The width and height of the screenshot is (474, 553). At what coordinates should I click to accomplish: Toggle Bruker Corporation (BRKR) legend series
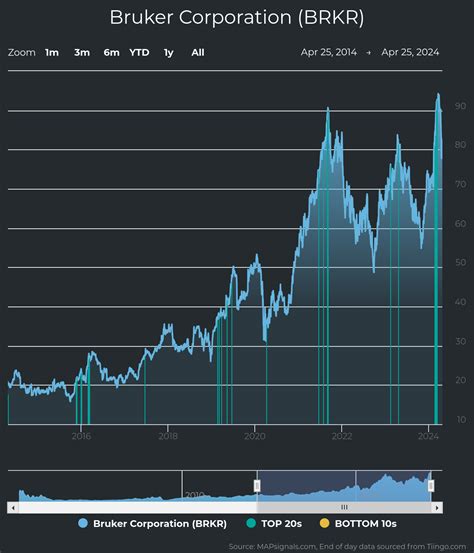click(152, 523)
